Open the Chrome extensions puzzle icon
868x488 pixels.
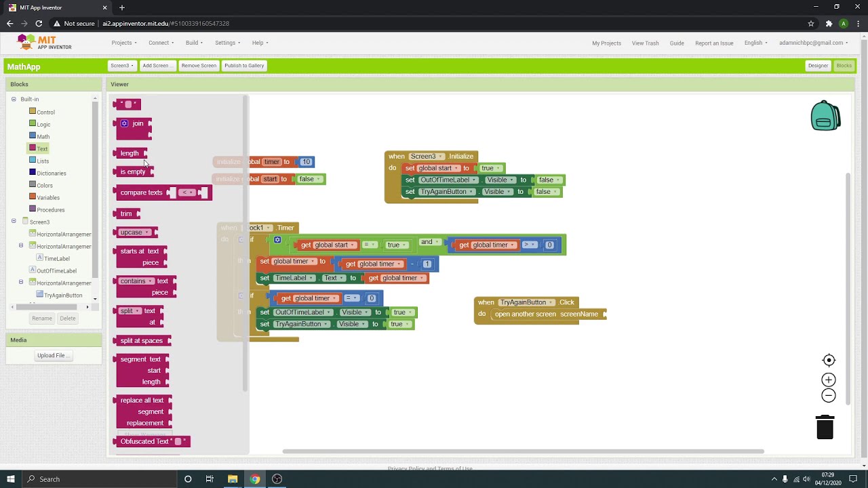click(829, 23)
